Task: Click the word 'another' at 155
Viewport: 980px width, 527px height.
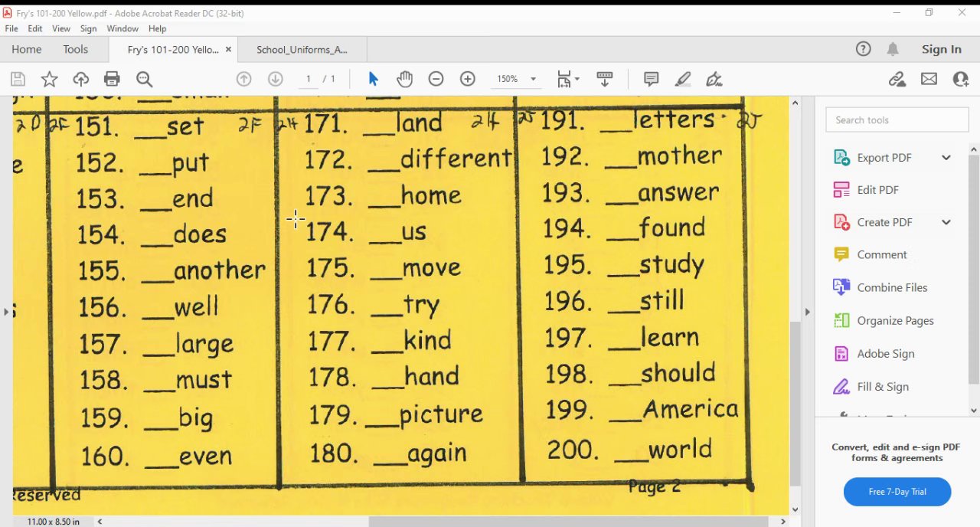Action: click(x=220, y=270)
